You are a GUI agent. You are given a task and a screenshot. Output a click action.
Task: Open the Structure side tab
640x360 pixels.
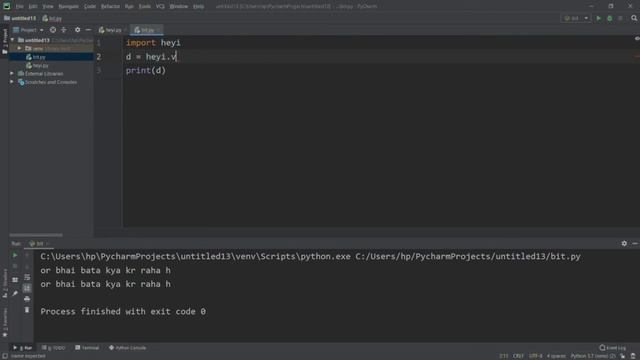4,283
